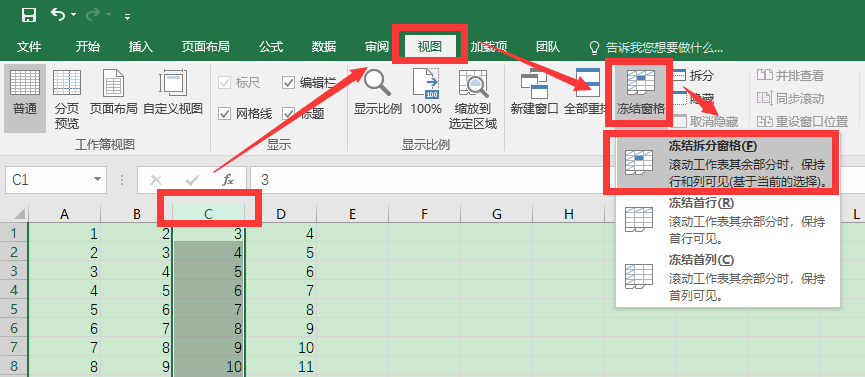The image size is (865, 377).
Task: Click the 拆分 split button
Action: (694, 76)
